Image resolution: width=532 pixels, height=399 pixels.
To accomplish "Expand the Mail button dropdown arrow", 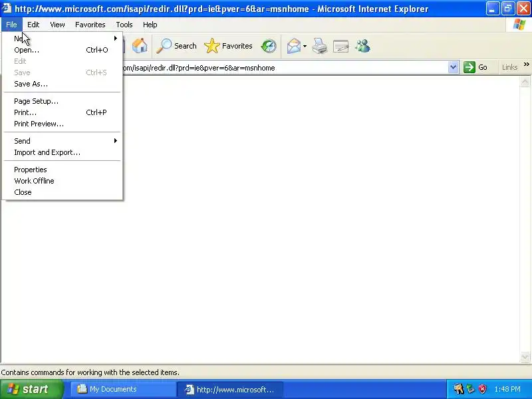I will [305, 46].
